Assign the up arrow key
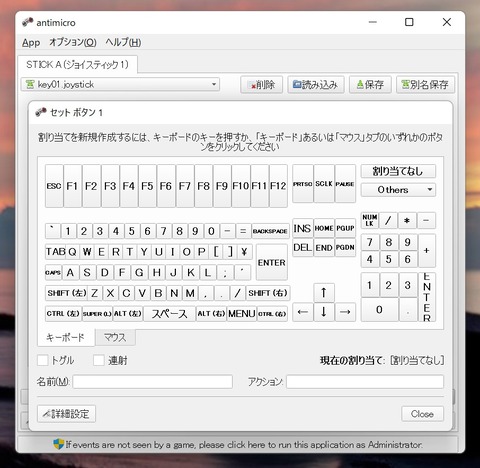The image size is (480, 468). pos(324,293)
